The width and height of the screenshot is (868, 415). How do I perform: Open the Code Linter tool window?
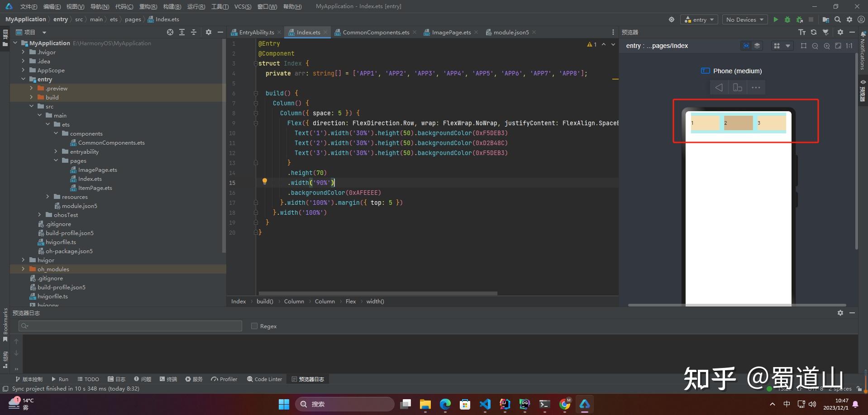[264, 379]
